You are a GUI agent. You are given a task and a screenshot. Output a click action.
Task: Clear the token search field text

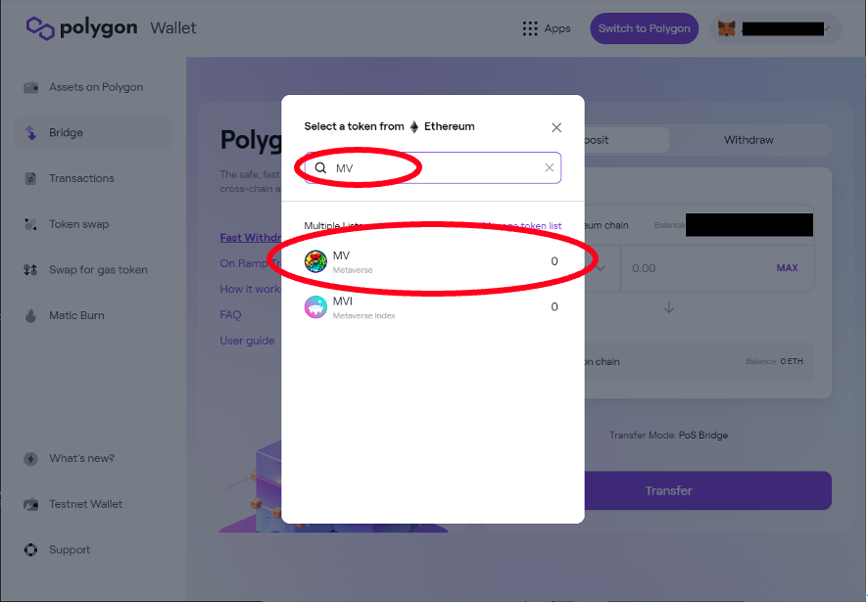coord(549,168)
